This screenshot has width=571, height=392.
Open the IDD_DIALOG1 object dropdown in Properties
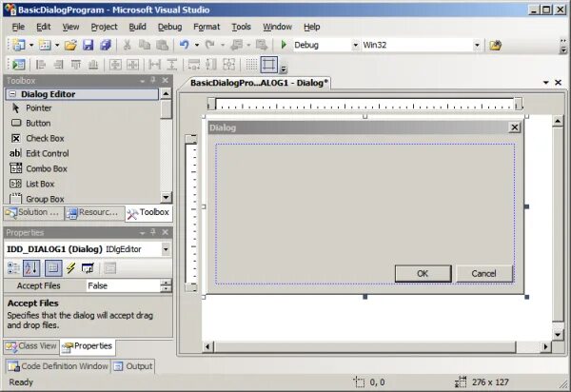(166, 249)
